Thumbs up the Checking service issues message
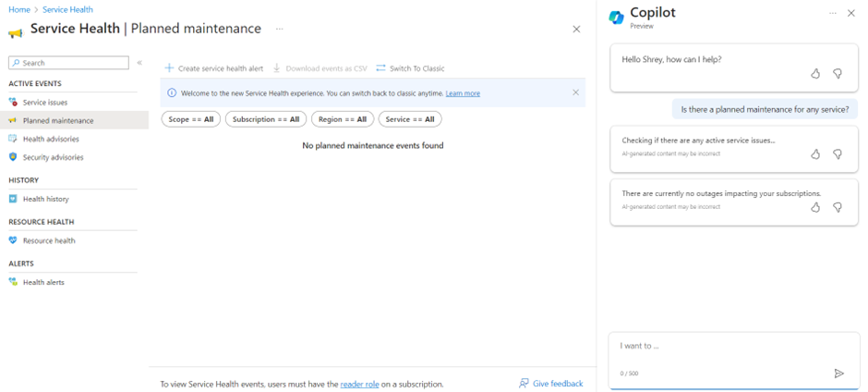Image resolution: width=868 pixels, height=392 pixels. (815, 154)
